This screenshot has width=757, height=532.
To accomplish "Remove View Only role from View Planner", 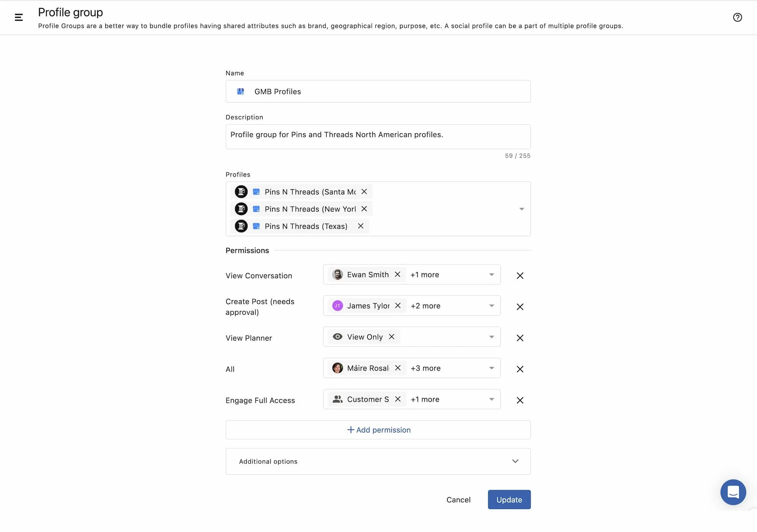I will (392, 336).
